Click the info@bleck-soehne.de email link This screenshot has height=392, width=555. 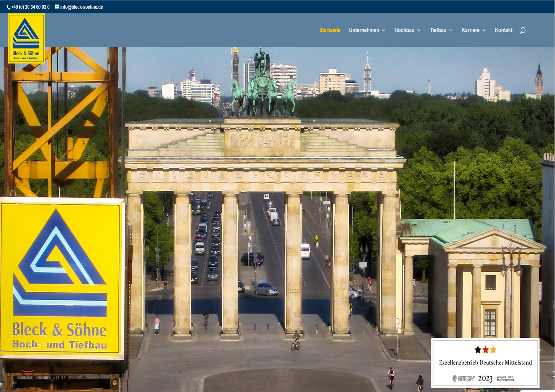pos(82,7)
